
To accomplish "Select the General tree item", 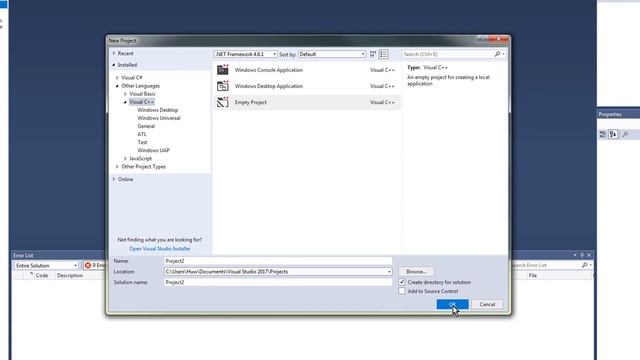I will pyautogui.click(x=146, y=126).
